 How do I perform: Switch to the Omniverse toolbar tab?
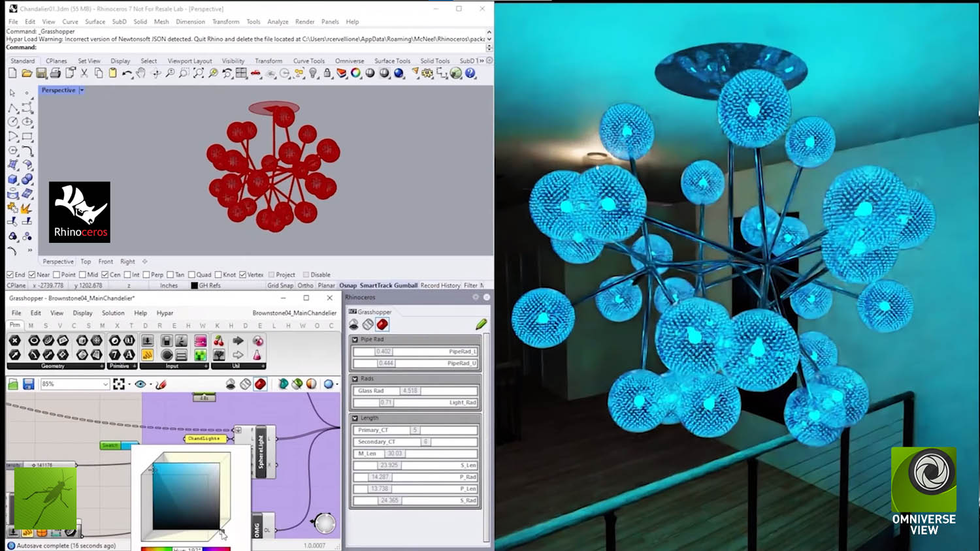click(x=350, y=61)
